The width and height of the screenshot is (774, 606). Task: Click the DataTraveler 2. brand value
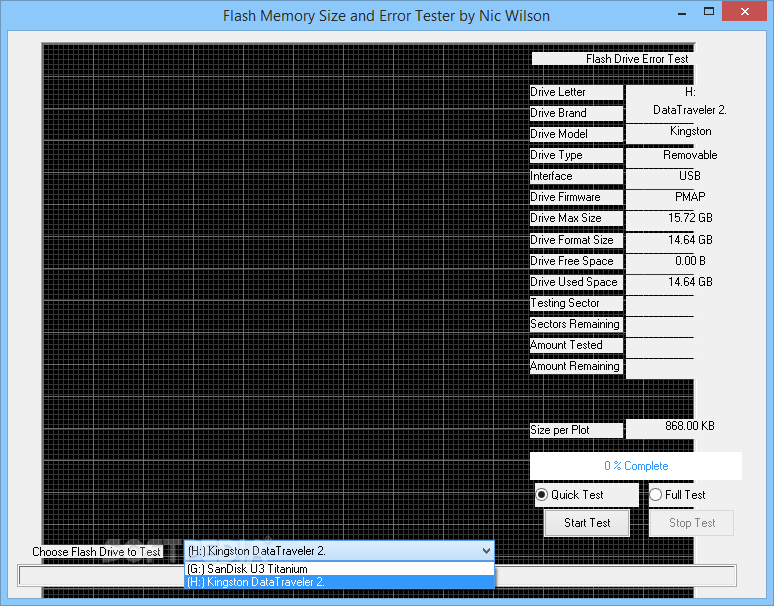click(690, 110)
